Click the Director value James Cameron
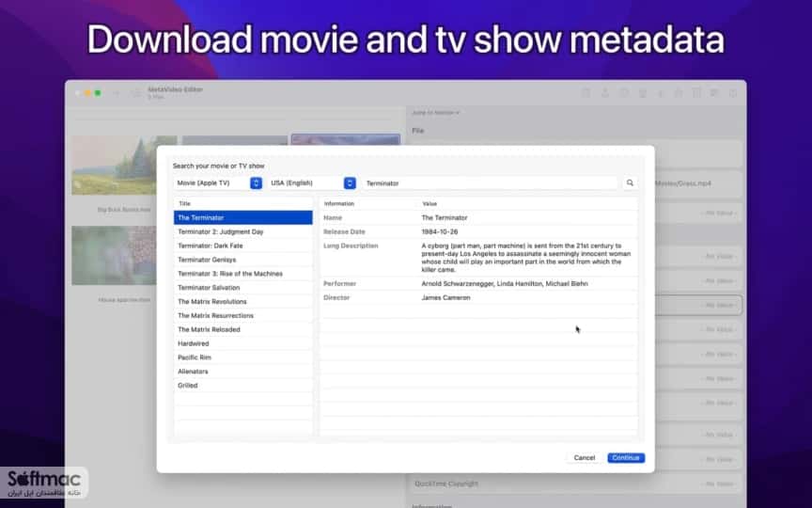 (445, 297)
